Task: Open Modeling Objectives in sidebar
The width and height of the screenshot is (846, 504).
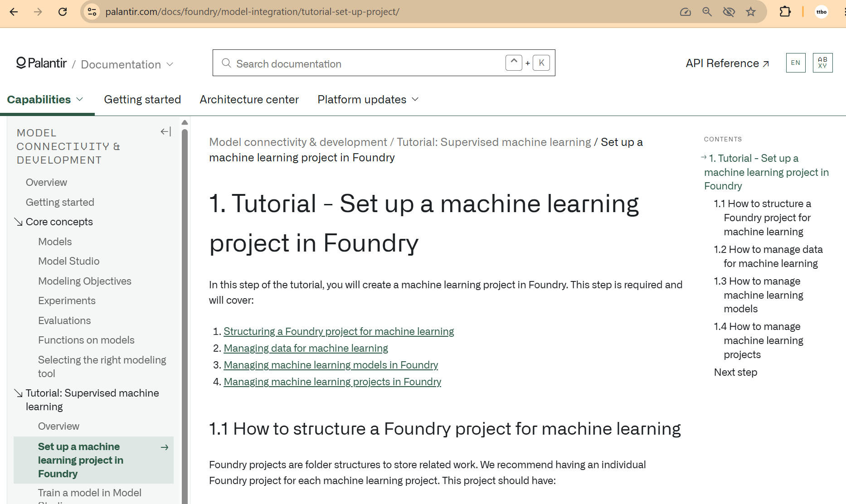Action: pyautogui.click(x=85, y=281)
